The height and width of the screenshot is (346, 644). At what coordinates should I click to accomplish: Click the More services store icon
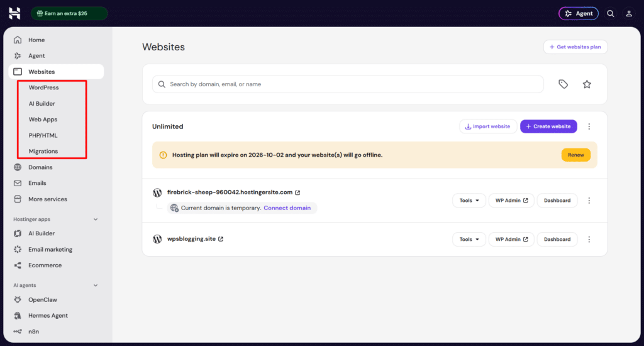pos(18,199)
